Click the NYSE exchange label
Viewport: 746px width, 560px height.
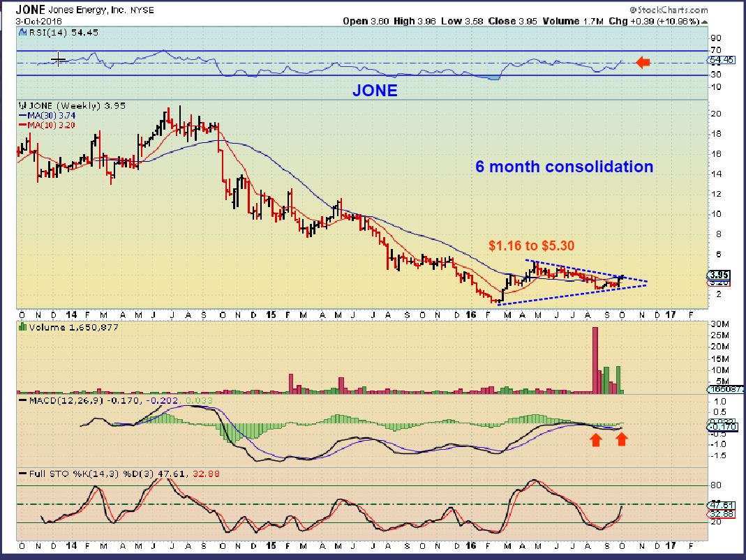pos(142,10)
